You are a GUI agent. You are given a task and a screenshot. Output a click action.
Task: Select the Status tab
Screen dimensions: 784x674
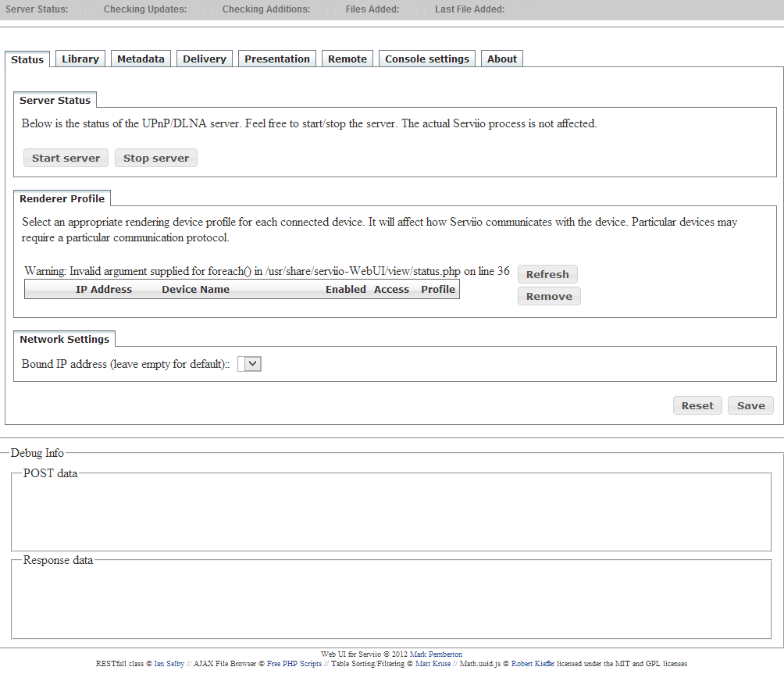[x=27, y=59]
